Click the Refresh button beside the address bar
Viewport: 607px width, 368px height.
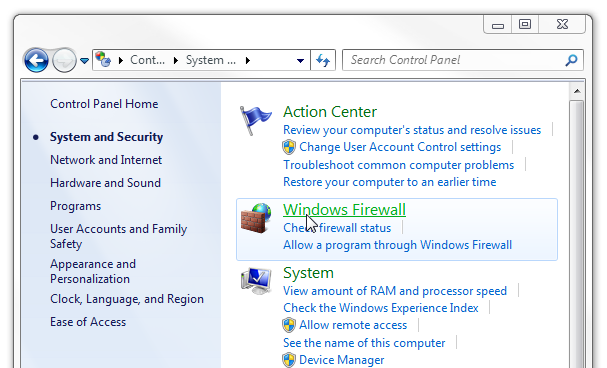click(x=323, y=60)
